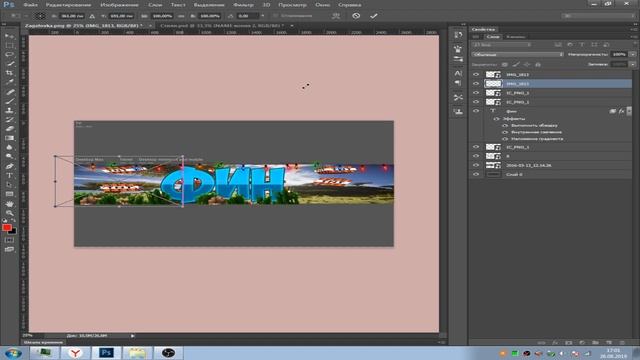
Task: Select the Rectangular Marquee tool
Action: [x=9, y=46]
